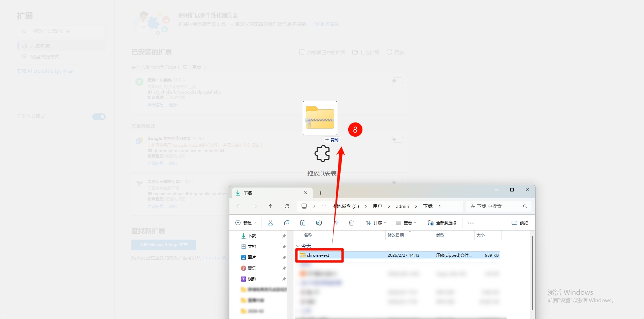
Task: Go up one folder level with up arrow
Action: point(271,206)
